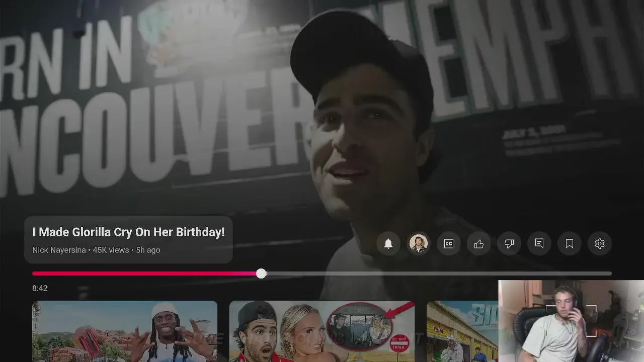This screenshot has width=644, height=362.
Task: Click the video title 'I Made Glorilla Cry On Her Birthday!'
Action: [128, 232]
